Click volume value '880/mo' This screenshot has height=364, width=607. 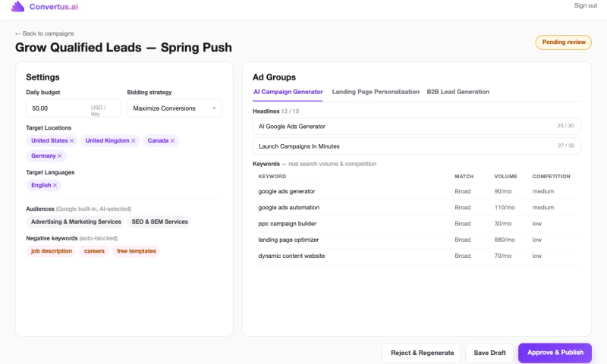tap(505, 240)
